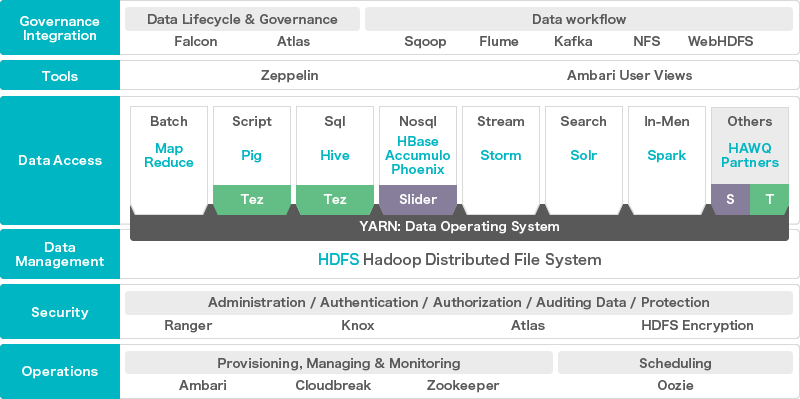Select HBase in the Nosql column
Screen dimensions: 800x399
(418, 141)
